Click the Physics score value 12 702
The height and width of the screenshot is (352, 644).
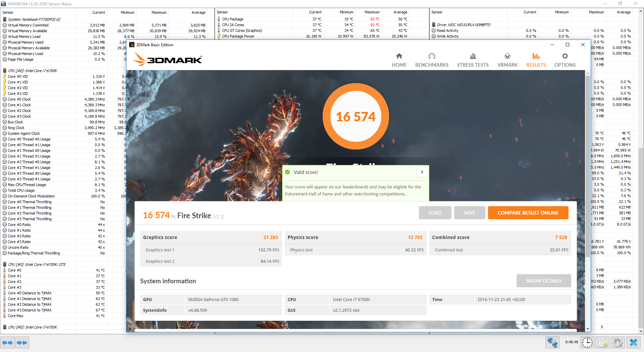[415, 237]
